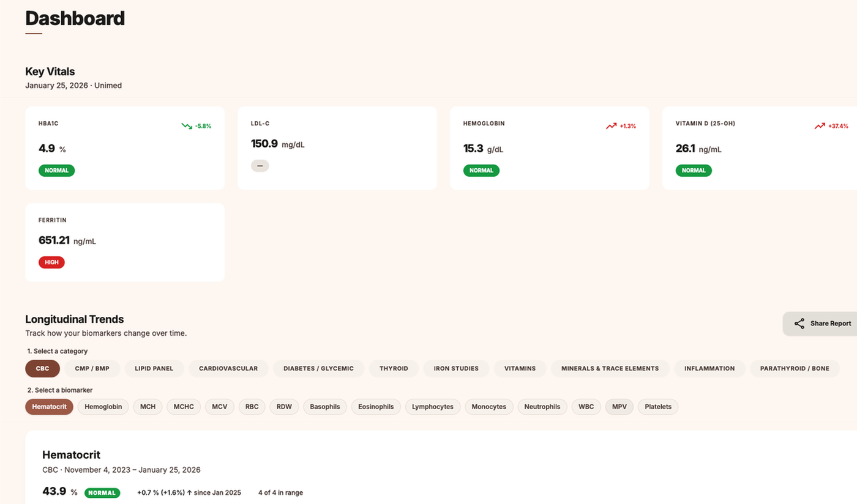The height and width of the screenshot is (504, 857).
Task: Click the 4 of 4 in range text
Action: point(280,492)
